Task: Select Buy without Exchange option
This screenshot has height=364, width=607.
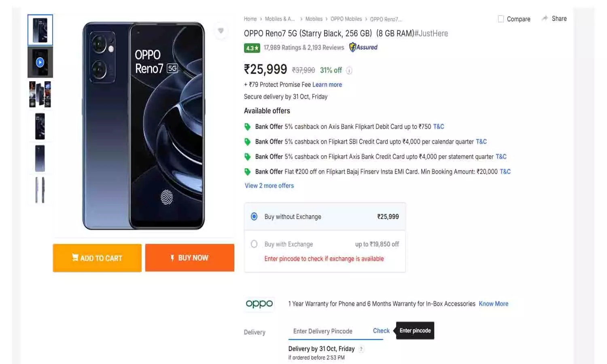Action: point(254,216)
